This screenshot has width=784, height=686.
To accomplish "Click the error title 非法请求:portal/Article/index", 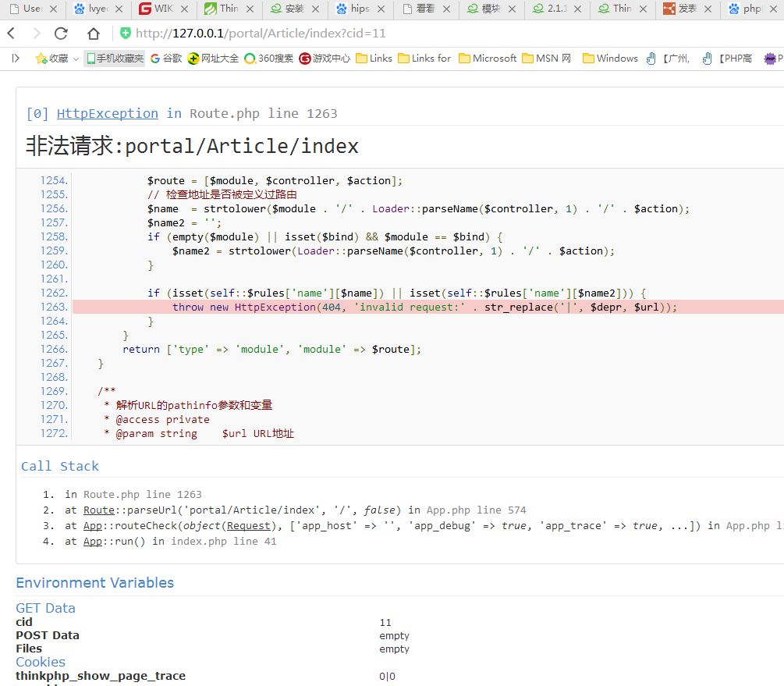I will (x=192, y=146).
